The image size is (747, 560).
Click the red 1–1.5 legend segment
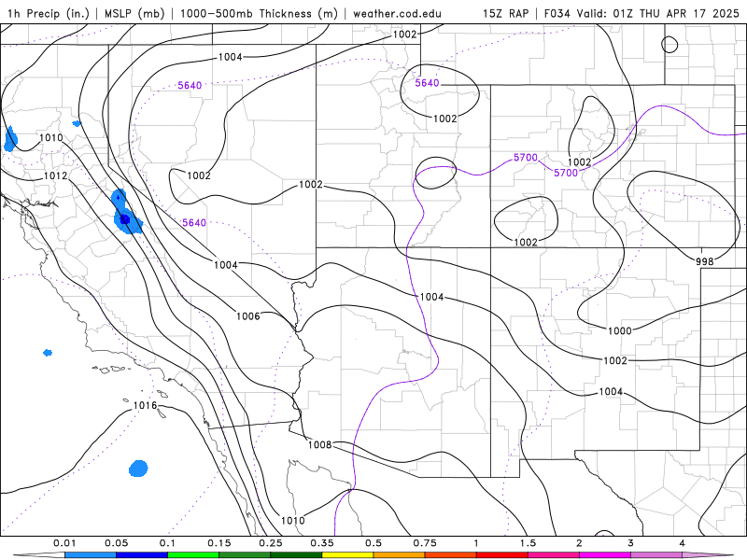click(502, 555)
